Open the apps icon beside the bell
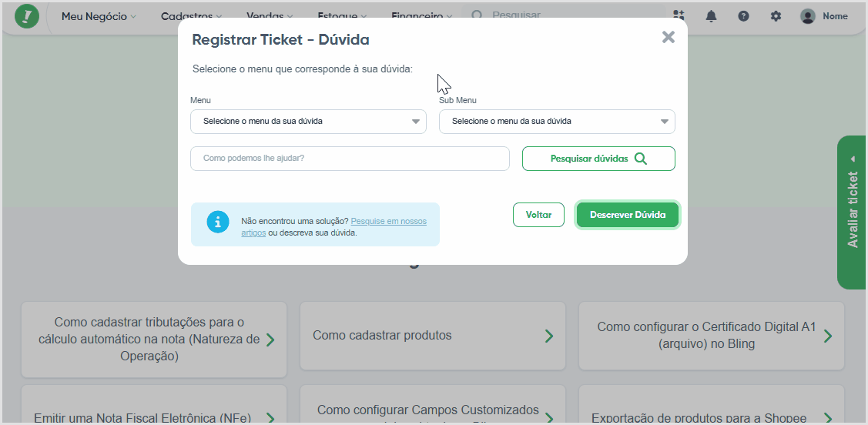 [x=678, y=16]
